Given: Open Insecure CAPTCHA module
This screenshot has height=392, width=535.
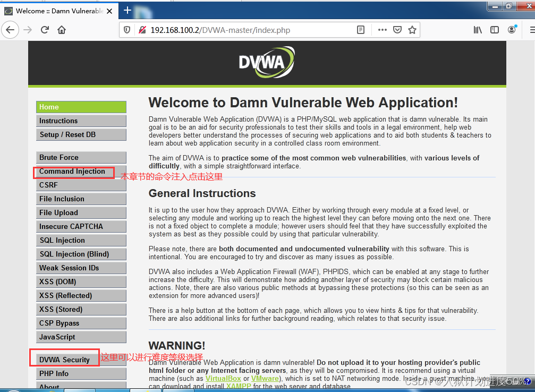Looking at the screenshot, I should [x=81, y=226].
